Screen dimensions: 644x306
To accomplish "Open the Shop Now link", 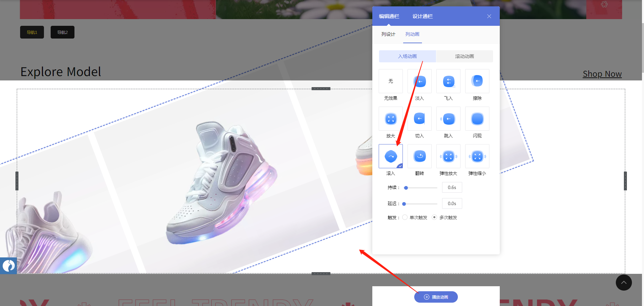I will 602,74.
